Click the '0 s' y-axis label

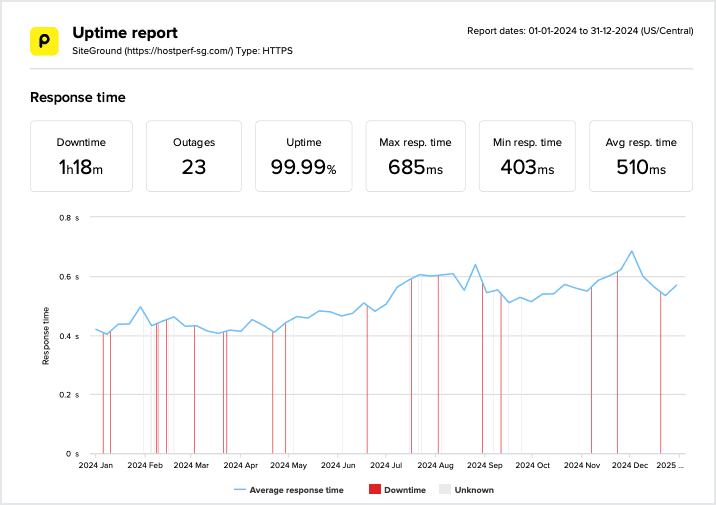[x=72, y=454]
